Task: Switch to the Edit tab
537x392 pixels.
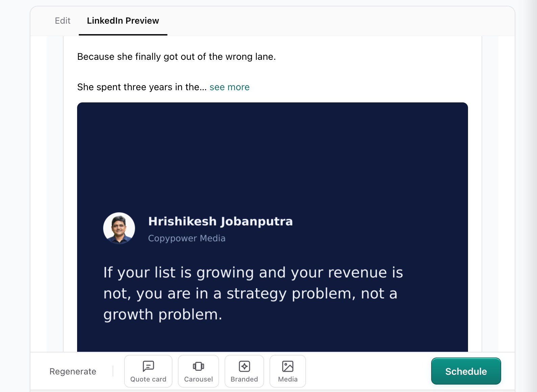Action: [x=63, y=21]
